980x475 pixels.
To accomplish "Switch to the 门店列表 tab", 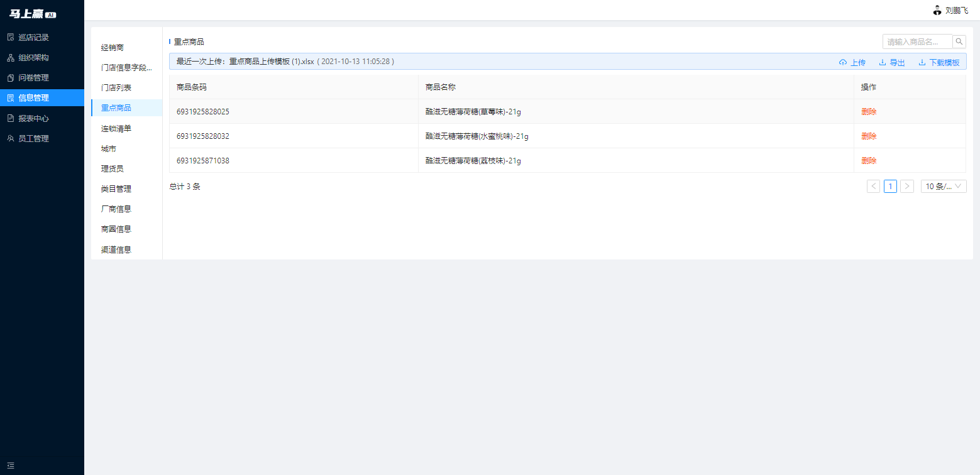I will pyautogui.click(x=126, y=88).
